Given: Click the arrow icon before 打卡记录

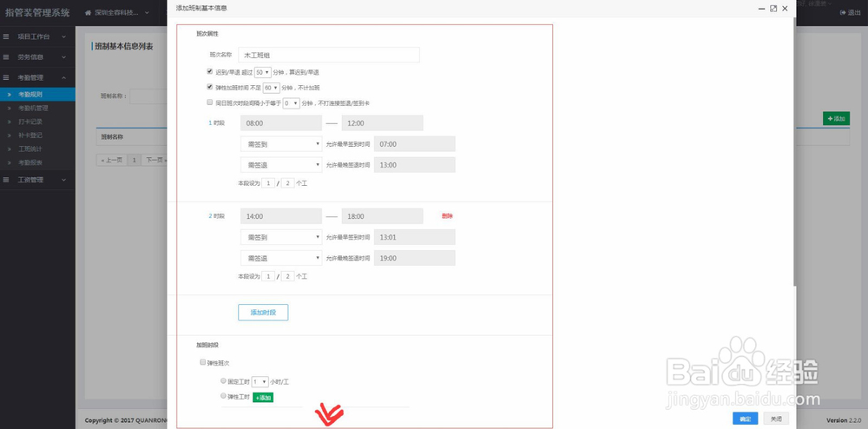Looking at the screenshot, I should click(10, 122).
